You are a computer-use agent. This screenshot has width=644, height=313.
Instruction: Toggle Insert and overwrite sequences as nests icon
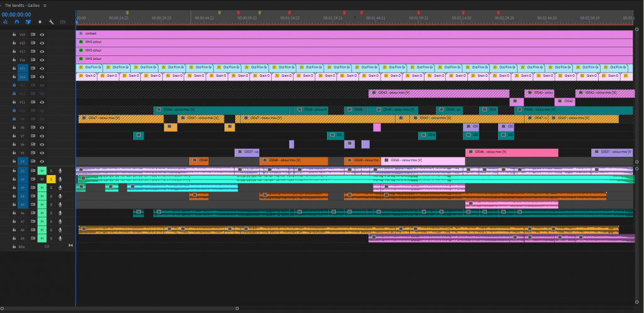tap(6, 22)
